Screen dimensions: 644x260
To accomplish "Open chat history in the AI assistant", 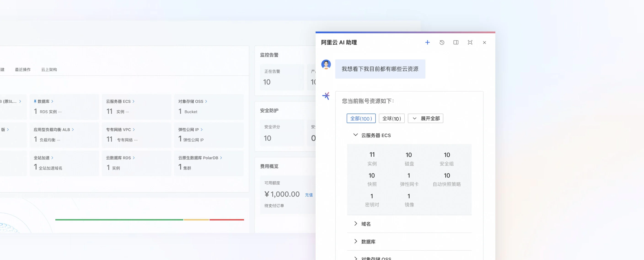I will click(x=442, y=42).
